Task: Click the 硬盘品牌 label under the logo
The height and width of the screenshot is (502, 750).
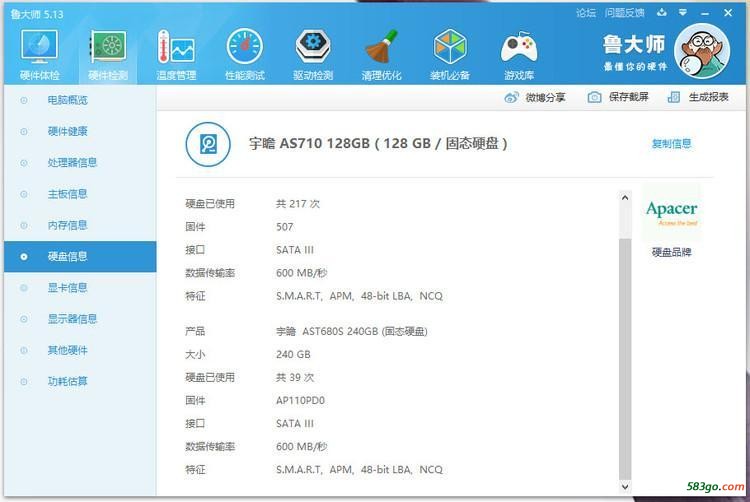Action: coord(672,252)
